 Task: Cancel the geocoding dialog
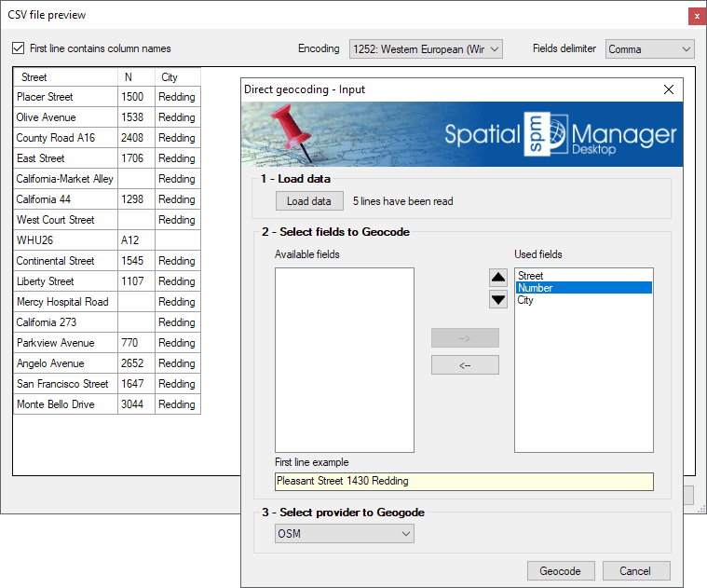(636, 571)
